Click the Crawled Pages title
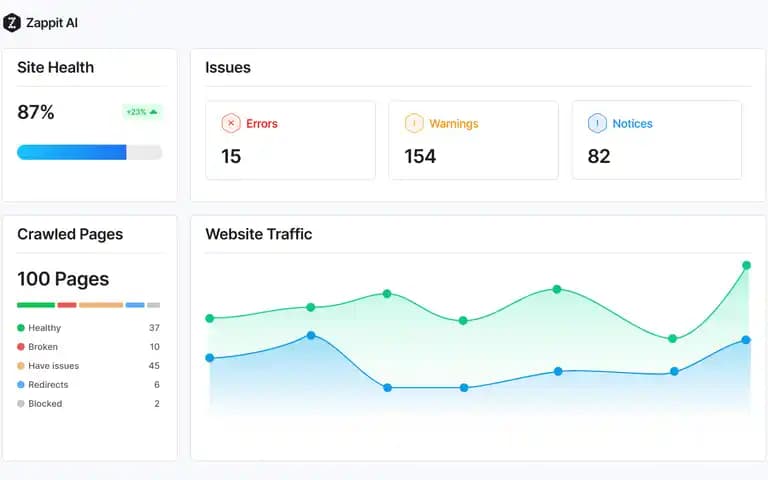768x480 pixels. pyautogui.click(x=70, y=234)
